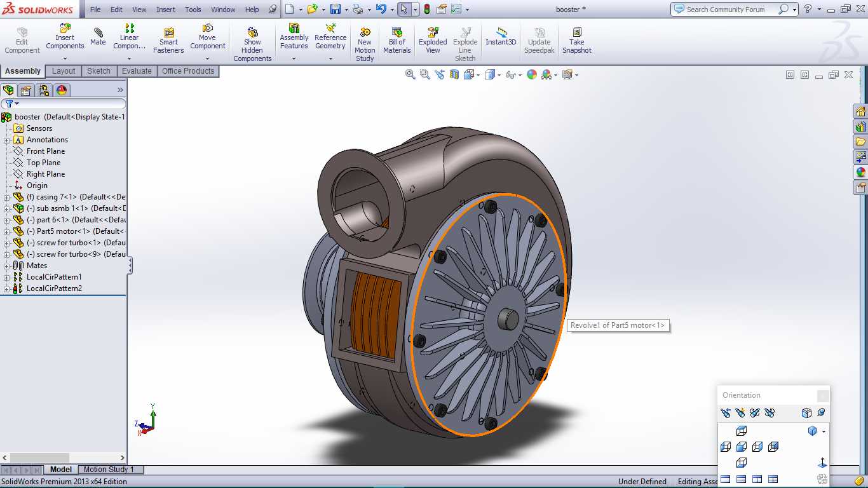This screenshot has width=868, height=488.
Task: Switch to the Evaluate tab
Action: pyautogui.click(x=137, y=71)
